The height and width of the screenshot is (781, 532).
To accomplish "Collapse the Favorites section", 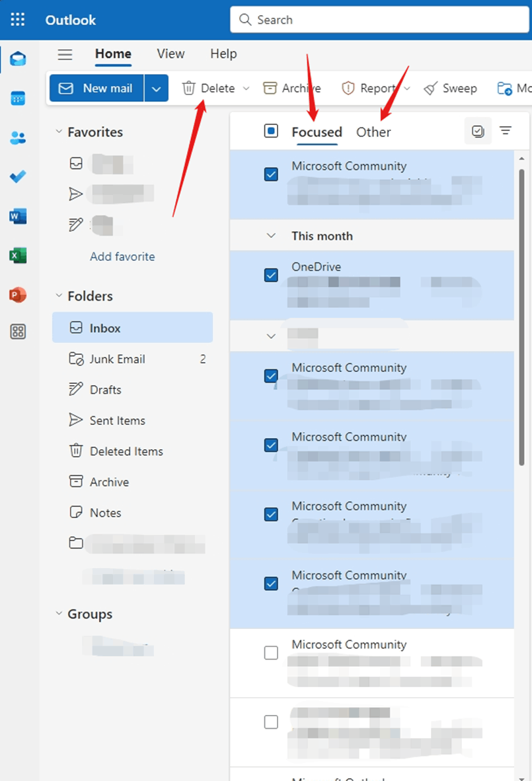I will point(59,131).
